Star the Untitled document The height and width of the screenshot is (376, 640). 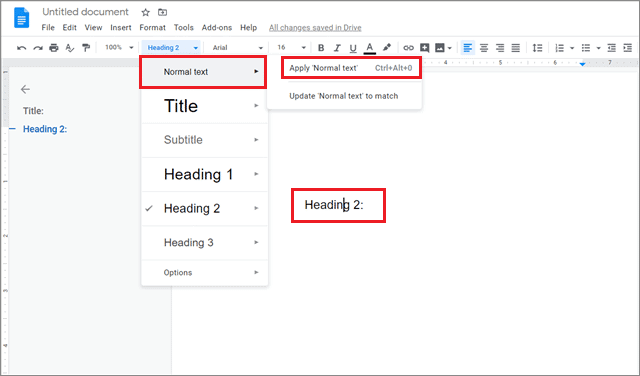145,13
